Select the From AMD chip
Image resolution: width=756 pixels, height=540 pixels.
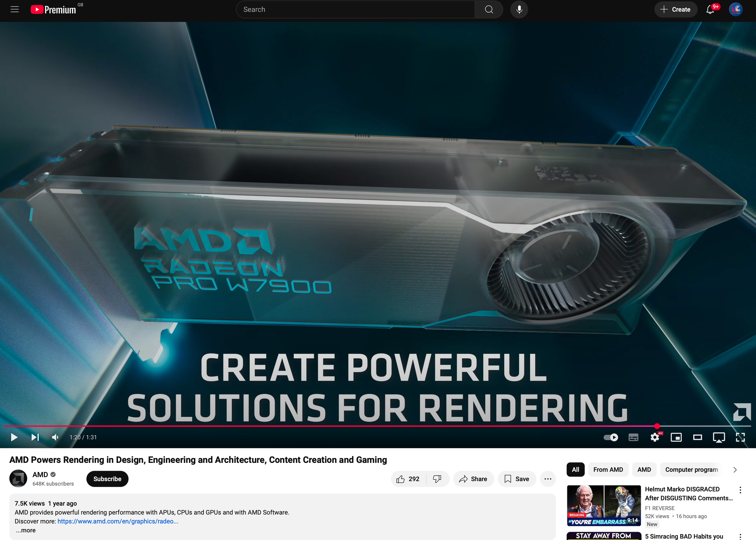(608, 470)
